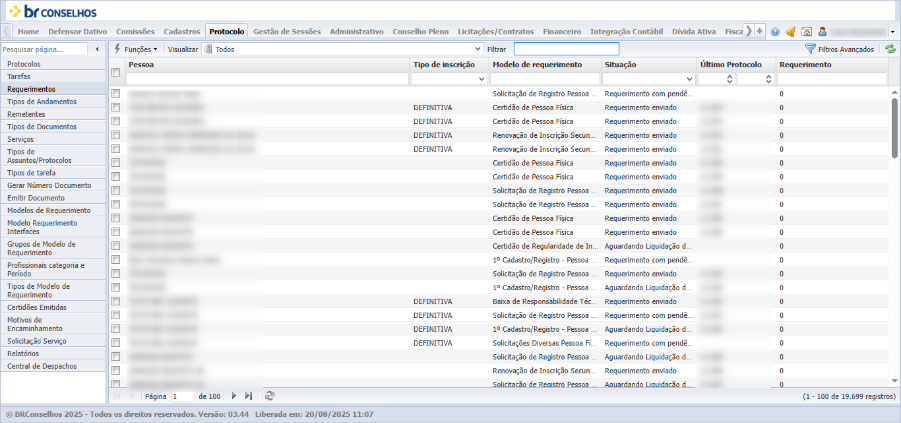Check the Baixa de Responsabilidade Téc row checkbox
Screen dimensions: 901x423
click(x=115, y=301)
